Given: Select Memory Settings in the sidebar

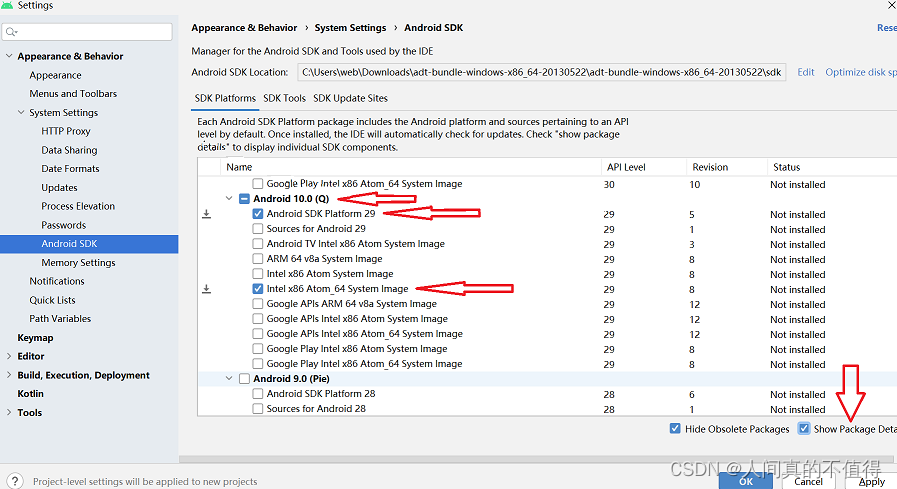Looking at the screenshot, I should pyautogui.click(x=78, y=263).
